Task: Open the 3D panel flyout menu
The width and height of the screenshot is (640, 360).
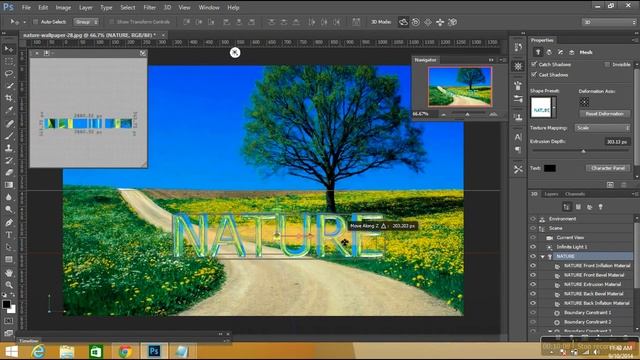Action: 635,194
